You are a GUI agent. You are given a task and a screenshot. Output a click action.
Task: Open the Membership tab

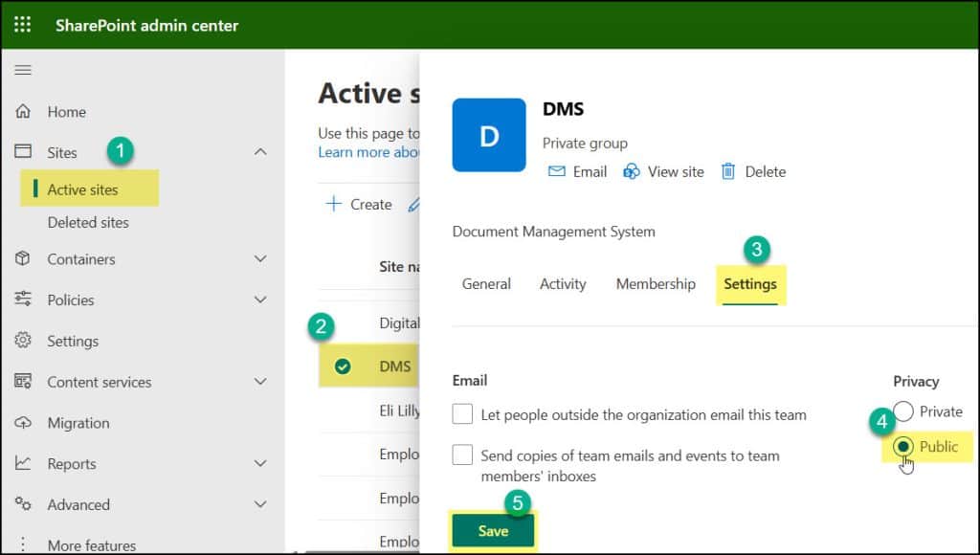point(656,284)
